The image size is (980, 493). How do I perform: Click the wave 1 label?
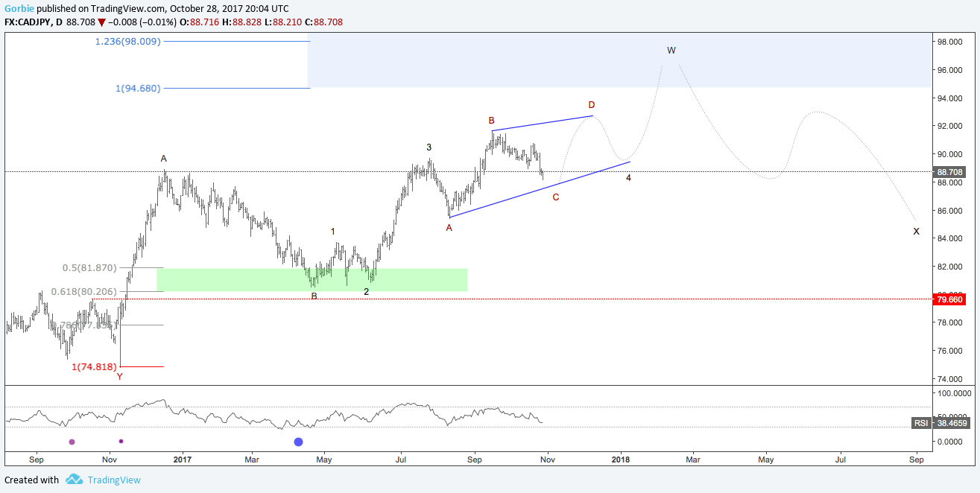tap(333, 232)
